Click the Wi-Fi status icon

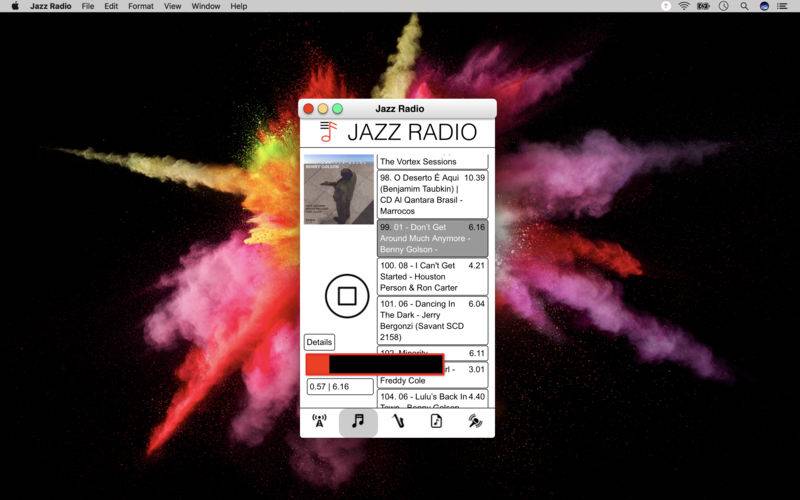[x=684, y=6]
